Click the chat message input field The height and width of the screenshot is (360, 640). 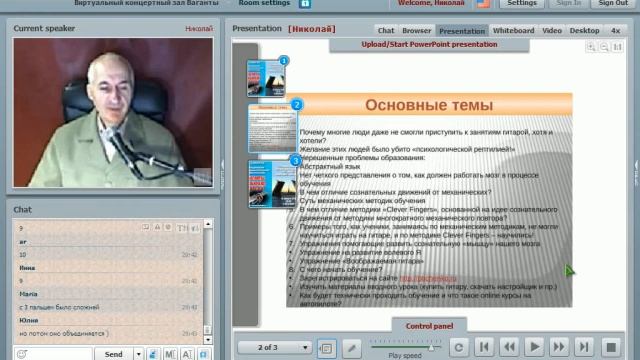53,354
